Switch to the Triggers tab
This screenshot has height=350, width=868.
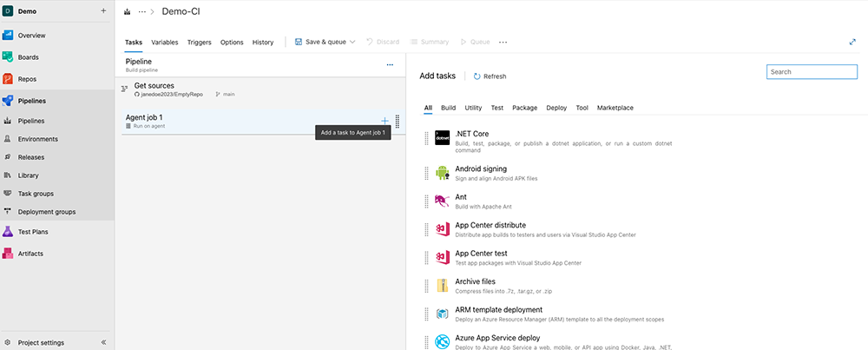point(199,42)
